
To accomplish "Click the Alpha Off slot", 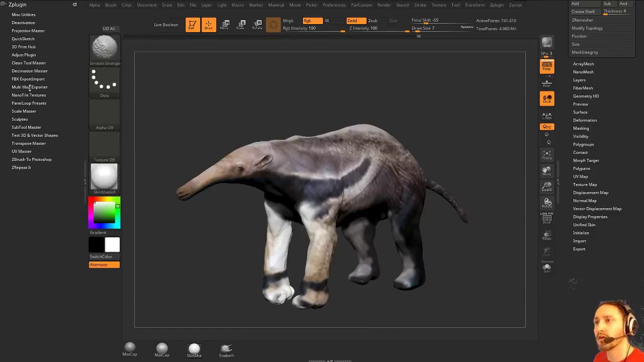I will tap(105, 115).
